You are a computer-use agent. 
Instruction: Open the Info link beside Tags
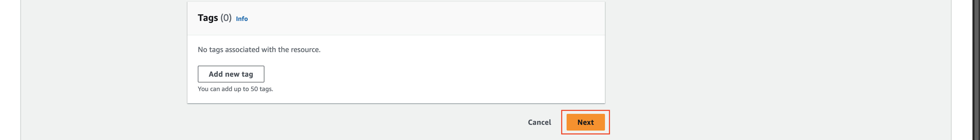click(242, 19)
